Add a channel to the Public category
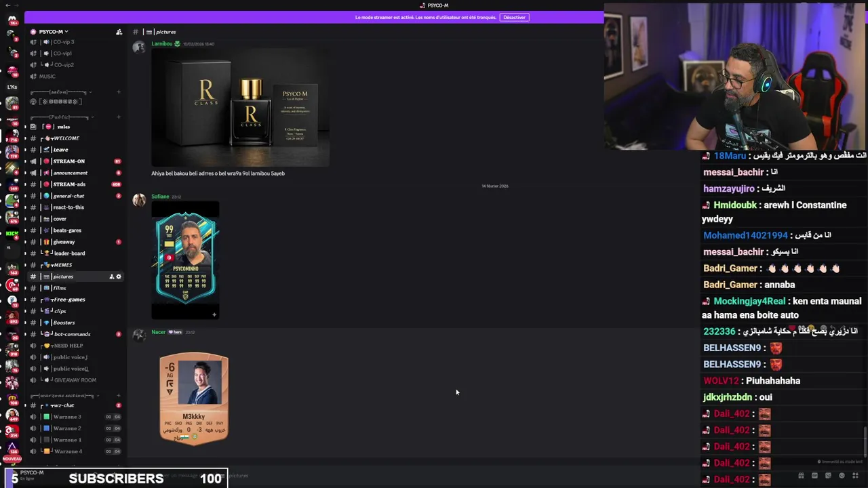The width and height of the screenshot is (868, 488). 119,117
